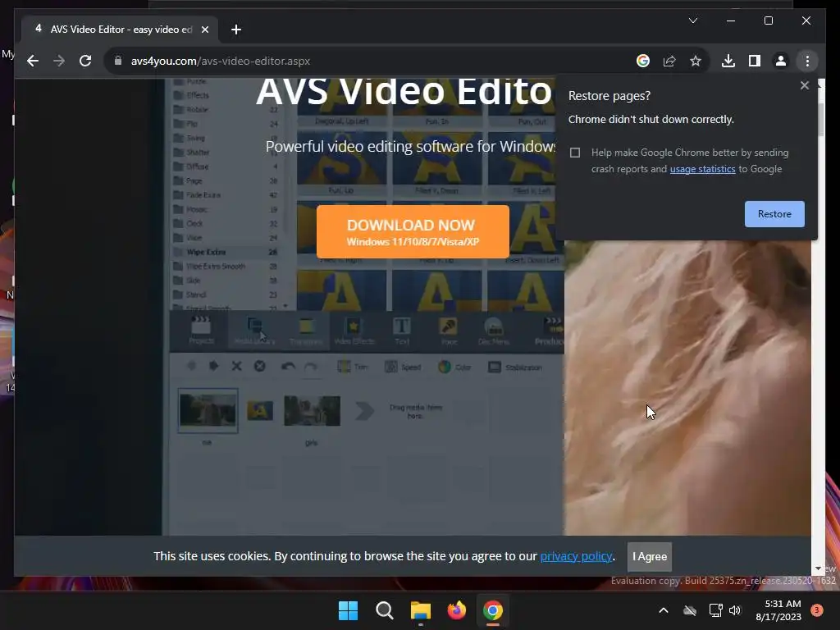
Task: Open Google search icon in address bar
Action: pyautogui.click(x=643, y=61)
